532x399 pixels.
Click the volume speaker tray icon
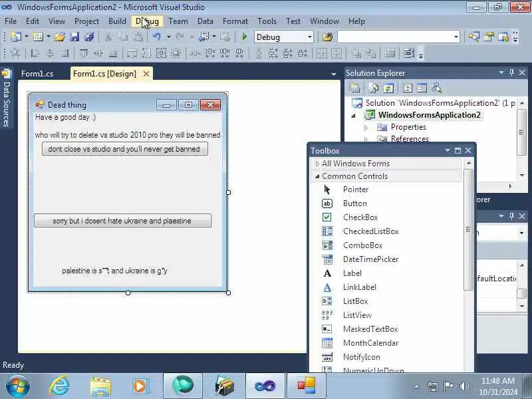coord(464,386)
